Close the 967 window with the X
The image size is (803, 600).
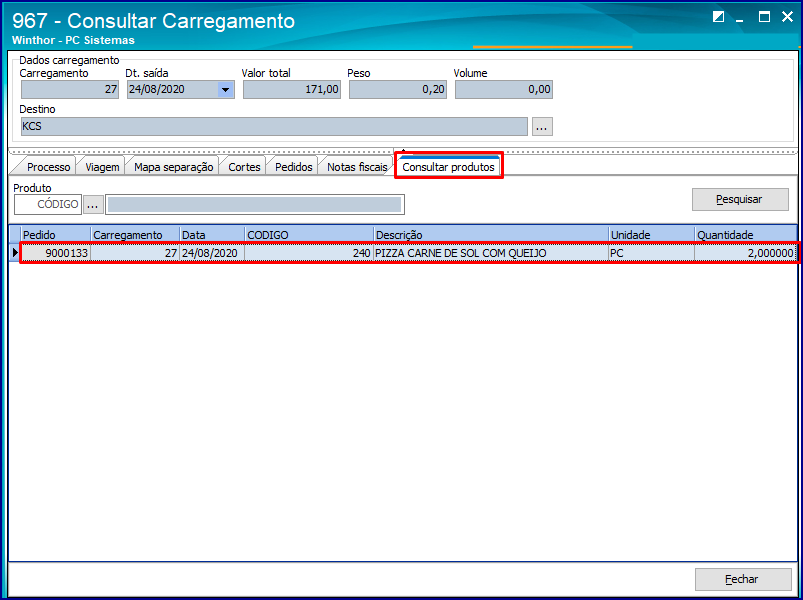coord(787,17)
